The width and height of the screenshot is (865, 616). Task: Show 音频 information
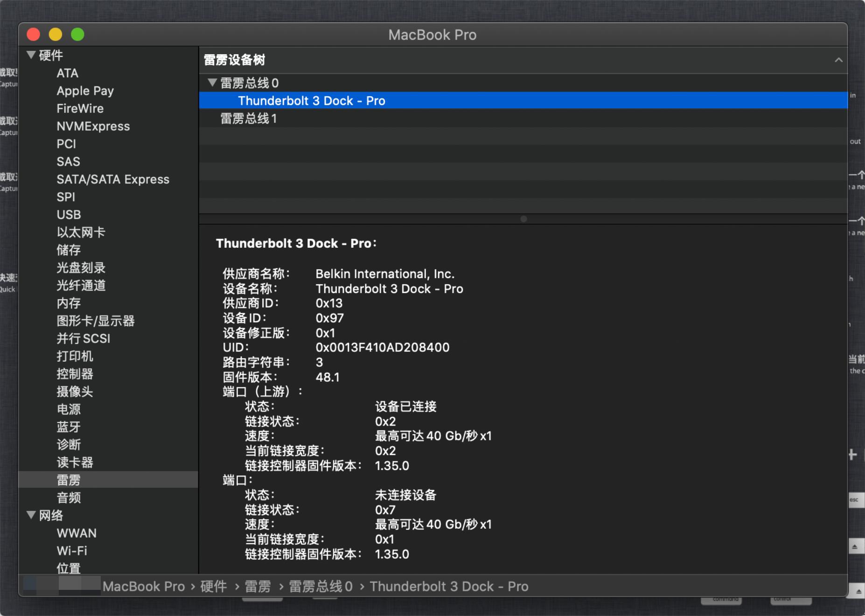[69, 498]
